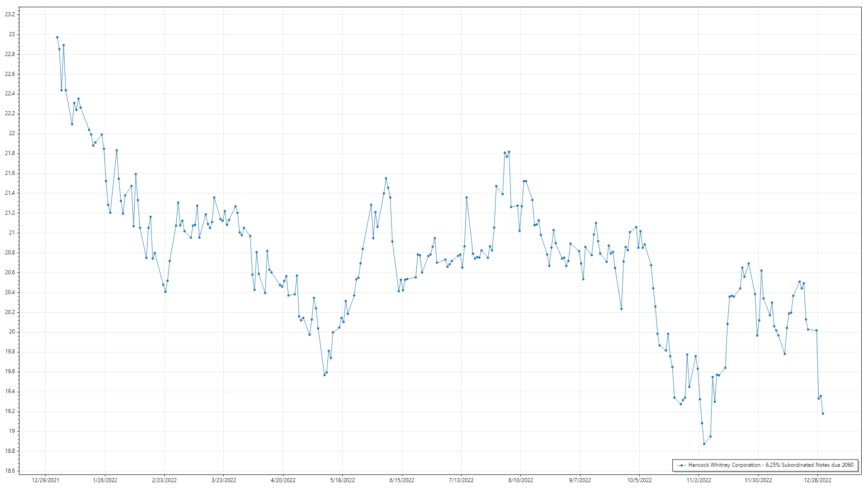Click the first data point near 23

(x=57, y=38)
